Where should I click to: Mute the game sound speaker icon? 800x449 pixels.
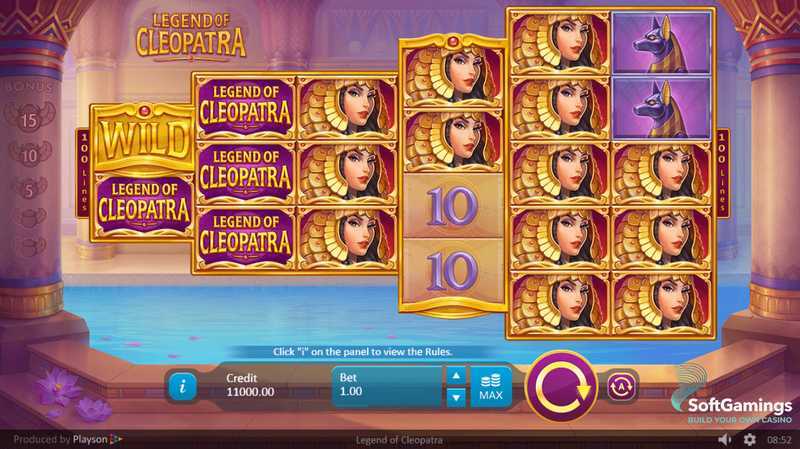pos(724,439)
